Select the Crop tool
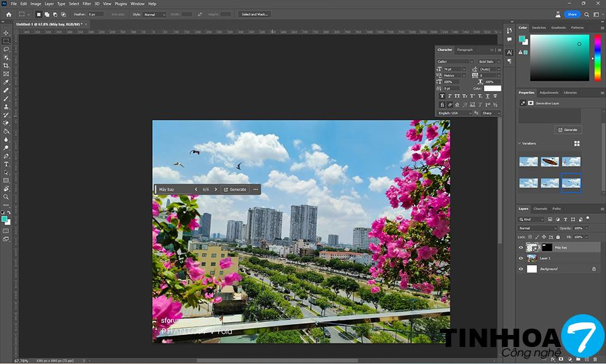Viewport: 606px width, 364px height. tap(6, 66)
